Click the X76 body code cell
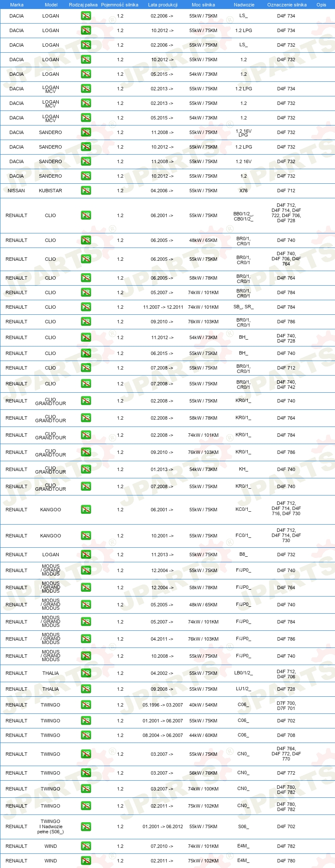 coord(243,191)
